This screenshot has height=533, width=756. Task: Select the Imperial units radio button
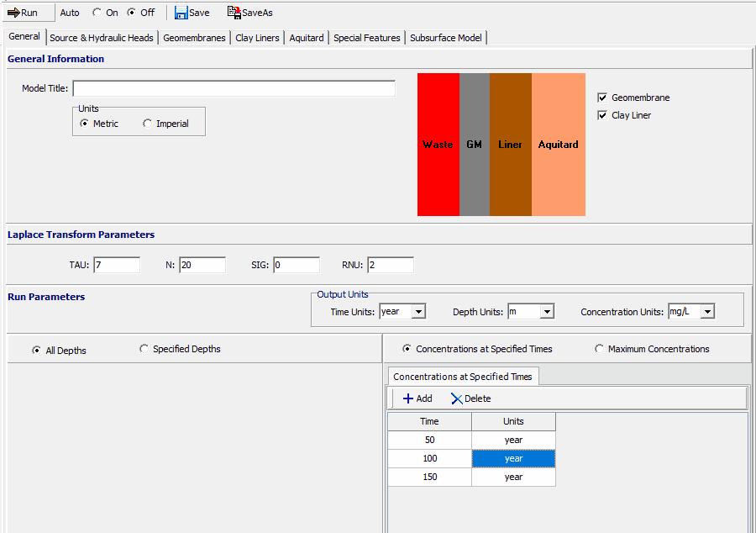148,124
